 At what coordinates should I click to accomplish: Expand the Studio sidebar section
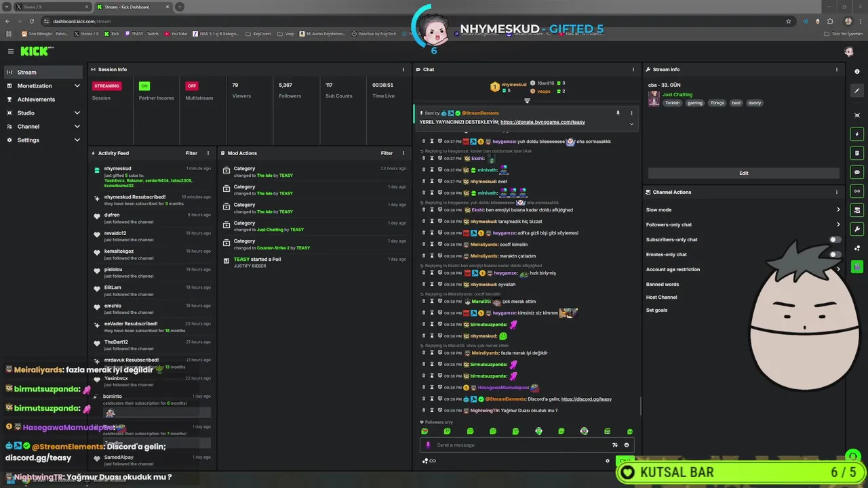click(x=43, y=113)
